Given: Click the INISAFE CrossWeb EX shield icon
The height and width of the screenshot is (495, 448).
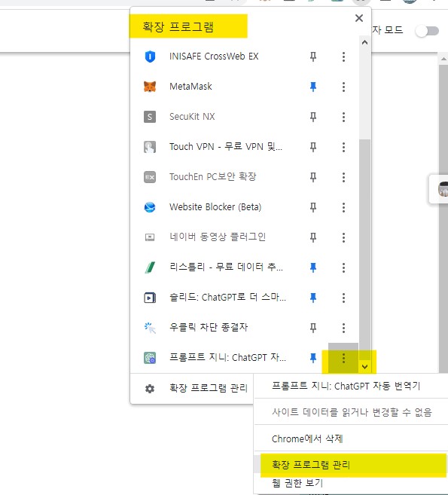Looking at the screenshot, I should pyautogui.click(x=150, y=57).
